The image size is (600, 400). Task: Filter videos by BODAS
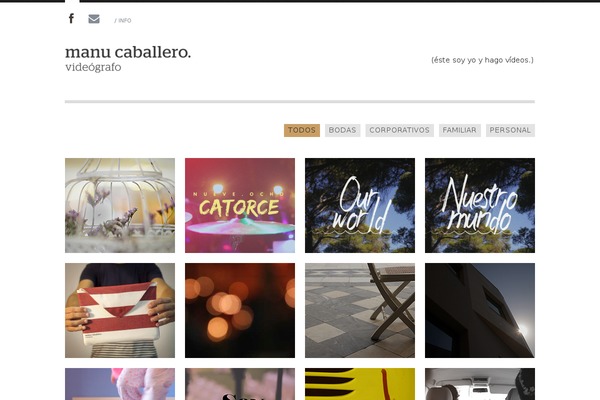pyautogui.click(x=342, y=130)
